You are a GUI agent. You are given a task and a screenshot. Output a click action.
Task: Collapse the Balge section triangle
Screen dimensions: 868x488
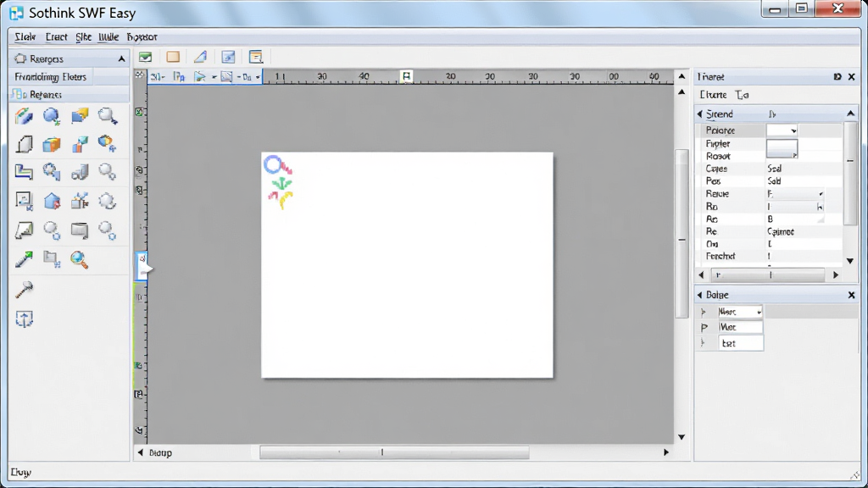coord(699,295)
